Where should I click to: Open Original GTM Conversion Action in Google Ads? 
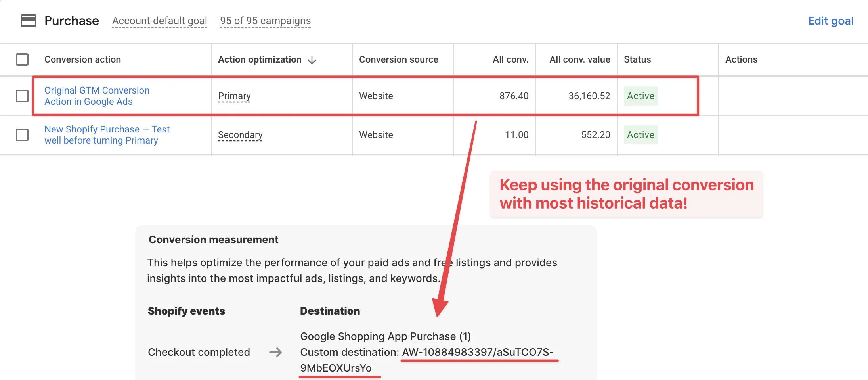(97, 96)
